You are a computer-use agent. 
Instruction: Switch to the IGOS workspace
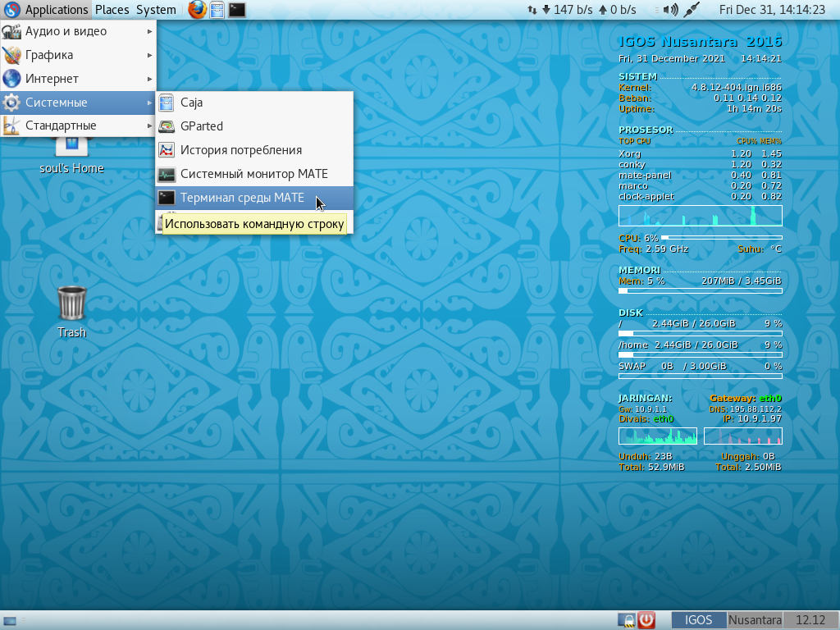(699, 620)
